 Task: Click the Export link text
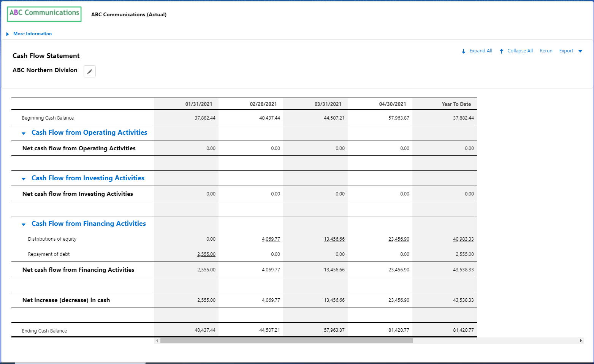click(x=566, y=51)
